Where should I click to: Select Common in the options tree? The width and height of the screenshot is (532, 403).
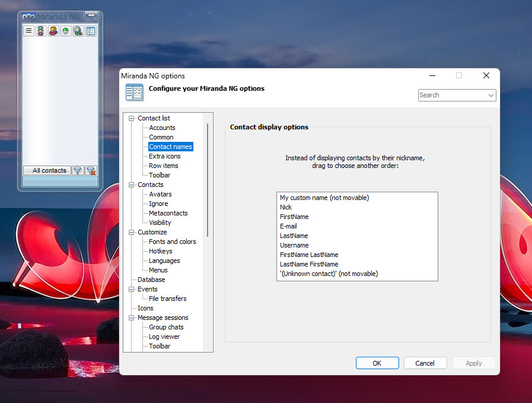(x=161, y=137)
